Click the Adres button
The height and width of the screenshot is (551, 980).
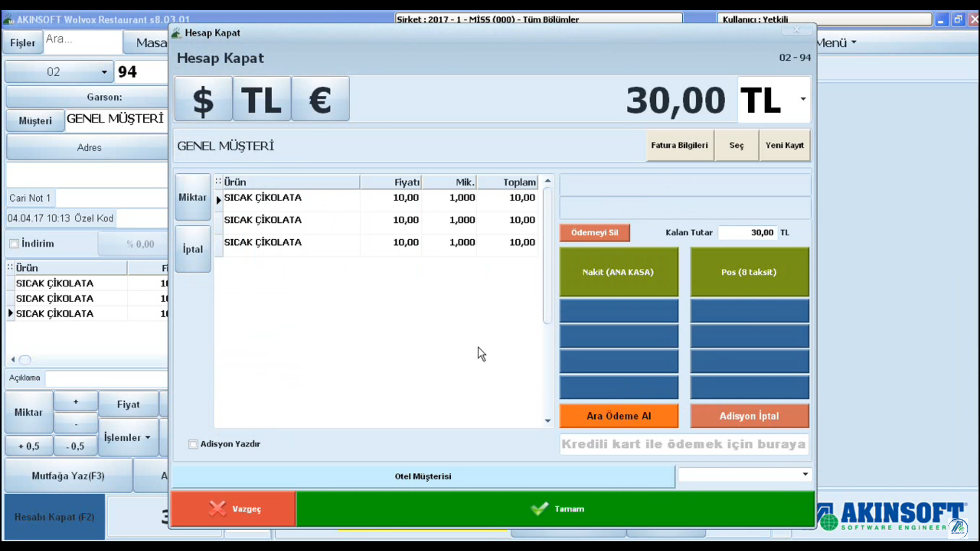(x=87, y=148)
